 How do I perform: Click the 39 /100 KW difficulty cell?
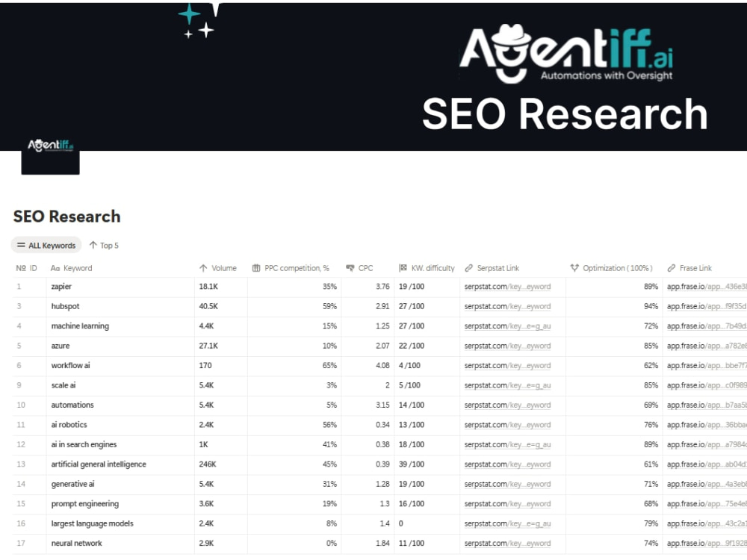(x=427, y=464)
